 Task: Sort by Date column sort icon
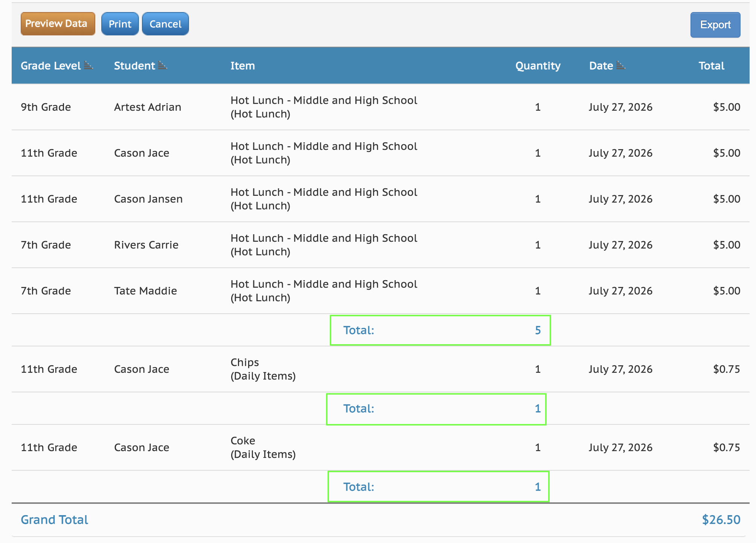point(621,65)
